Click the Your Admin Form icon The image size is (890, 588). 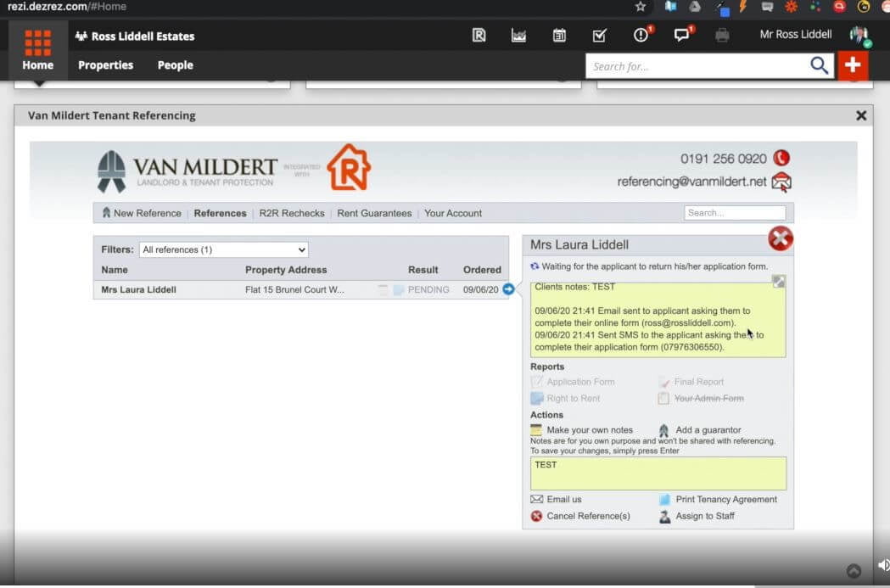(663, 398)
